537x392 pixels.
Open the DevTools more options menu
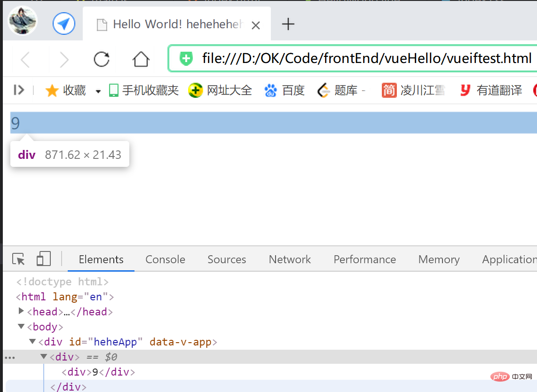tap(10, 357)
